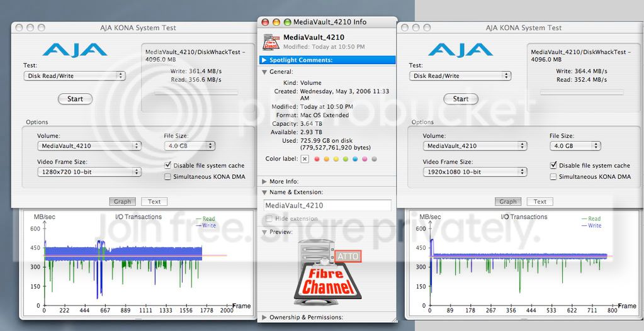Click MediaVault volume icon in Info header
This screenshot has height=331, width=644.
271,42
